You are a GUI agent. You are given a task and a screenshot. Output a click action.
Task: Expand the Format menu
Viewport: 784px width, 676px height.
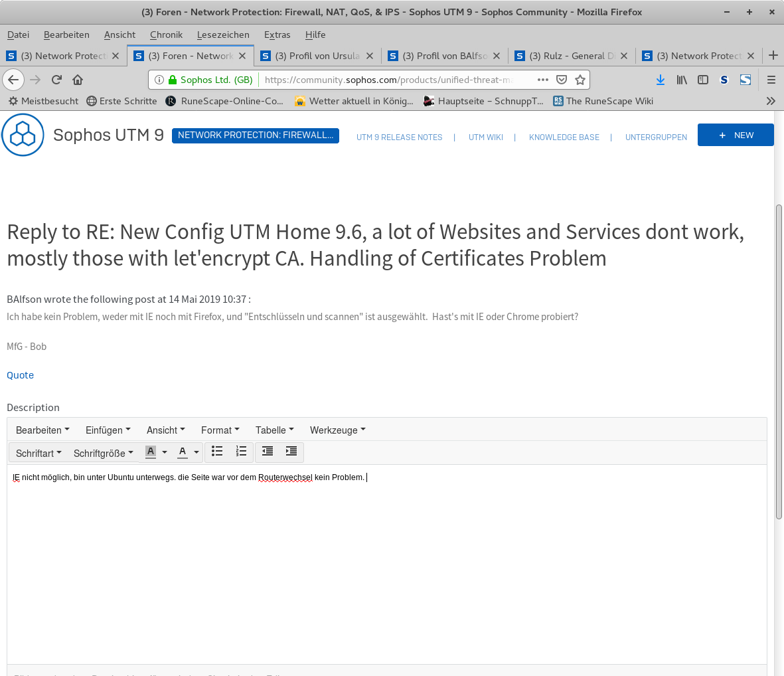220,430
